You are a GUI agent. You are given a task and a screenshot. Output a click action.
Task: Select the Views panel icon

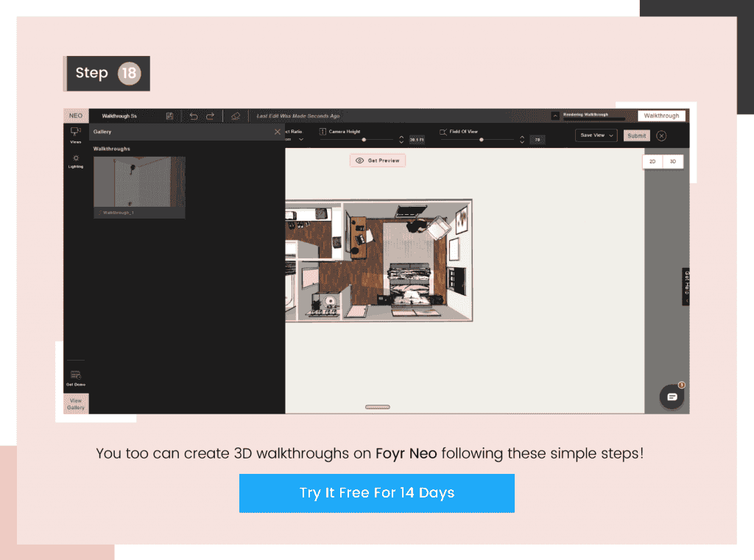(74, 132)
